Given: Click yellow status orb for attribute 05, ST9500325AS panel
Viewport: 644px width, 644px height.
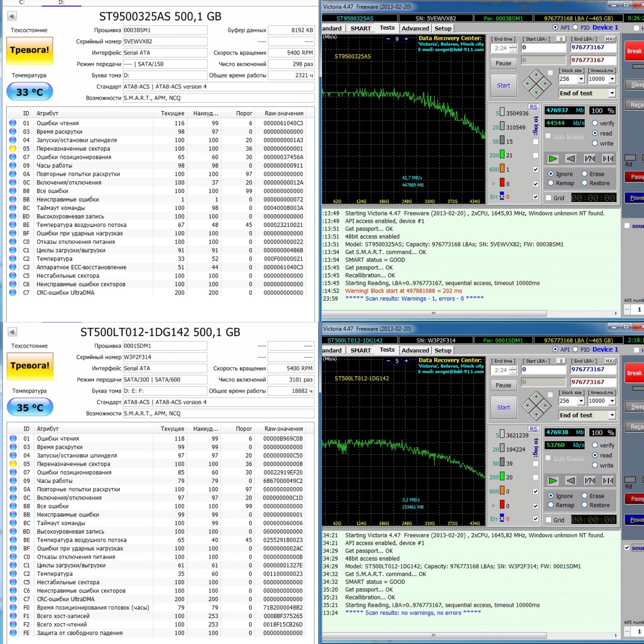Looking at the screenshot, I should [13, 148].
